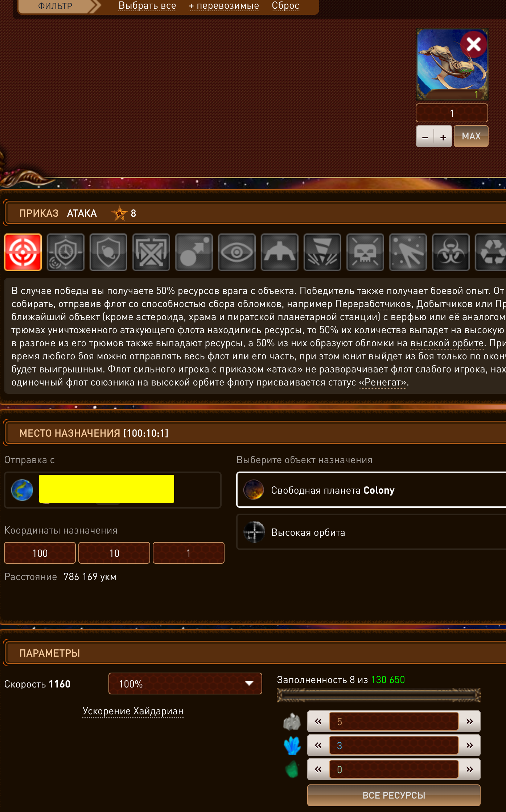Increase metal amount with right arrows

point(470,721)
